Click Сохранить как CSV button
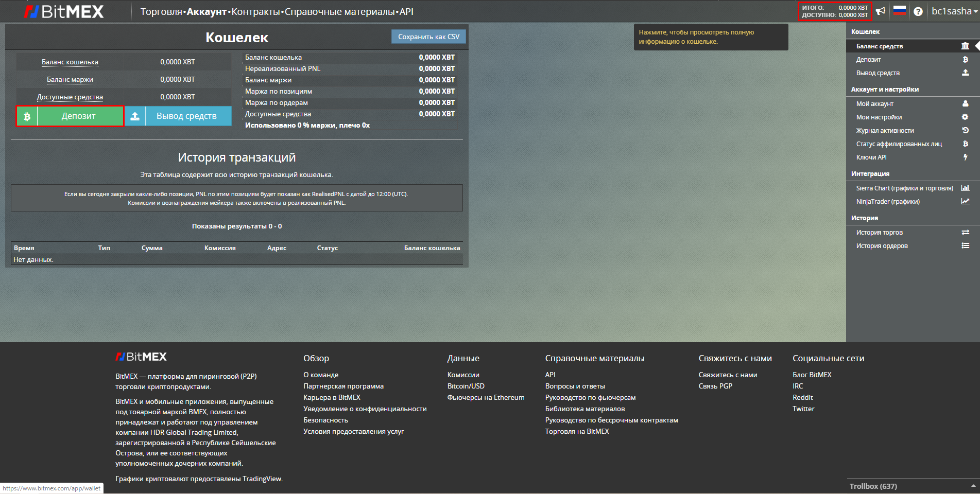Screen dimensions: 980x494 pos(428,37)
